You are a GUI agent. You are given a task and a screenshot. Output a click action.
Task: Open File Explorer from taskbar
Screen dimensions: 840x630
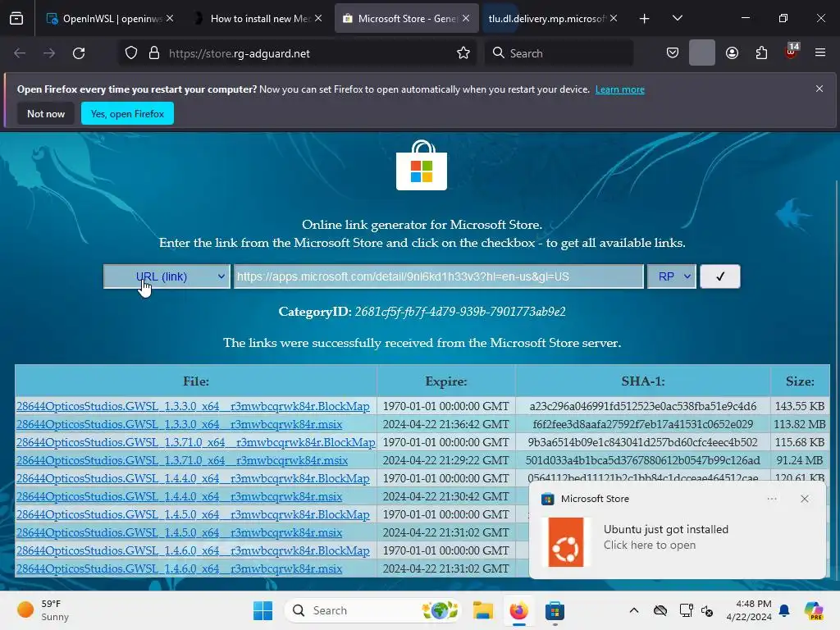[482, 610]
